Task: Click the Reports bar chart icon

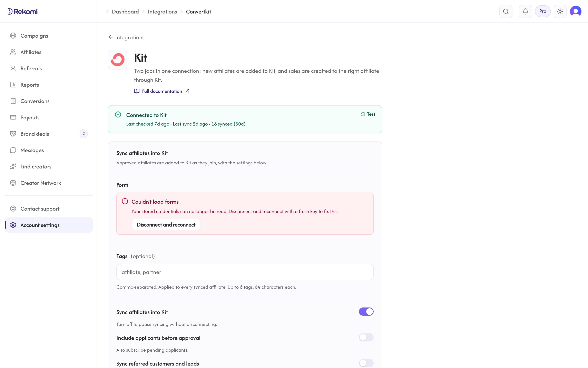Action: pos(13,85)
